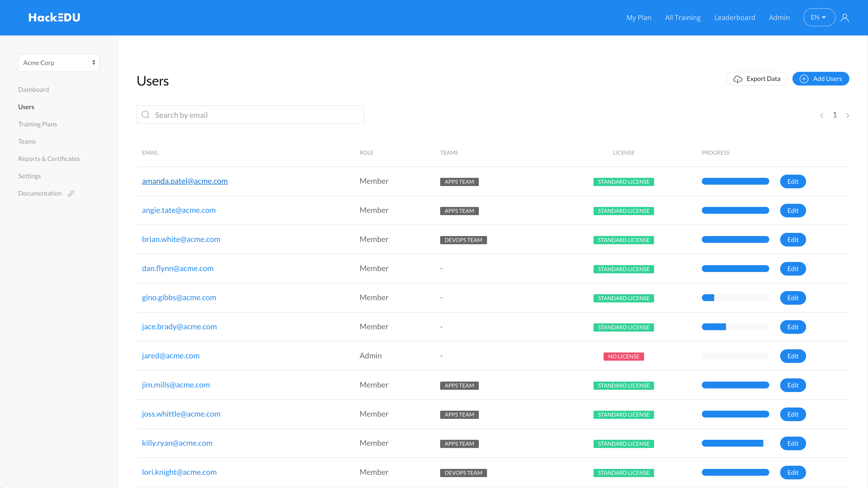Screen dimensions: 868x488
Task: Click killy.ryan progress bar
Action: tap(735, 443)
